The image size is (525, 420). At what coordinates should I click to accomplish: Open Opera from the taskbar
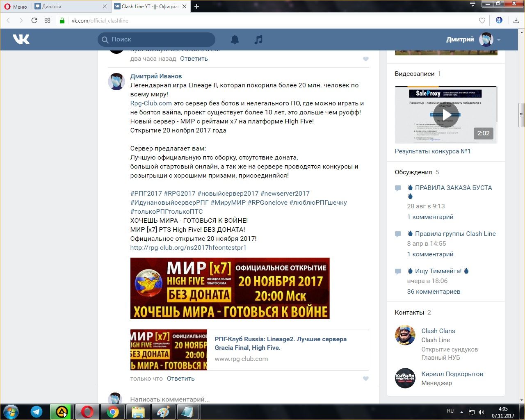tap(87, 412)
